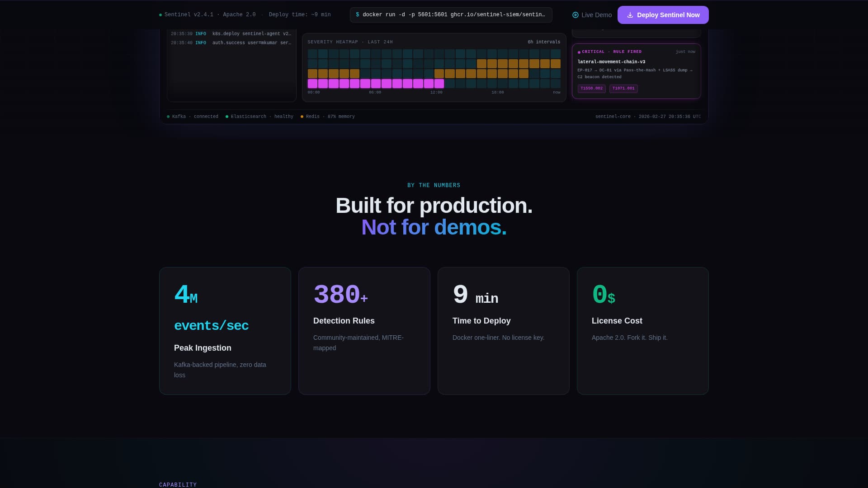This screenshot has width=868, height=488.
Task: Click the T1550.002 MITRE tag
Action: 591,89
